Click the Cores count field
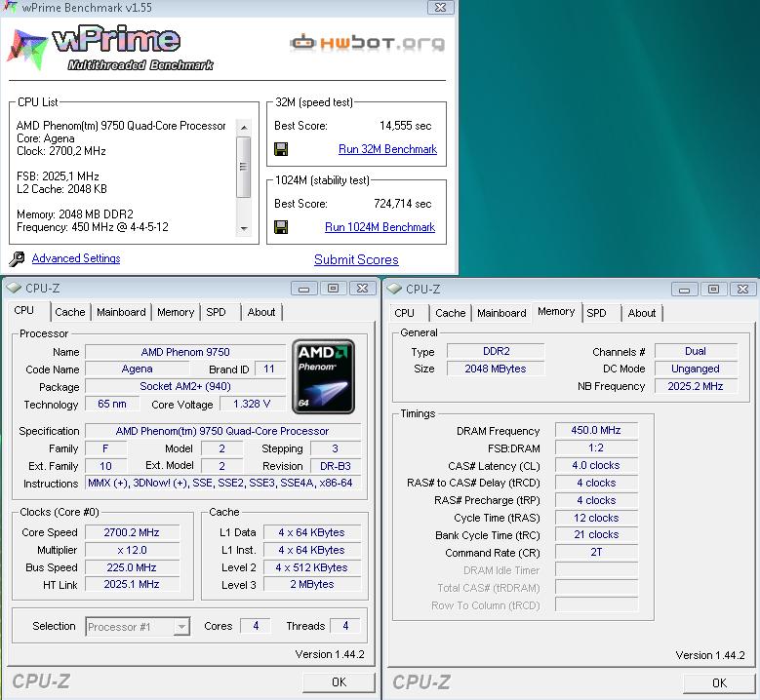Image resolution: width=760 pixels, height=700 pixels. [x=256, y=626]
